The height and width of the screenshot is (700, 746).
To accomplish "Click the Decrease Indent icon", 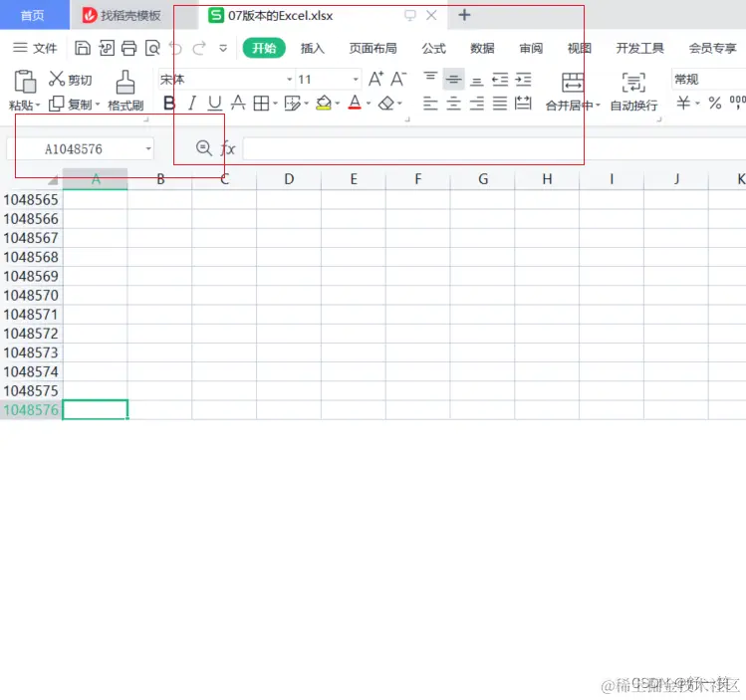I will [x=500, y=79].
